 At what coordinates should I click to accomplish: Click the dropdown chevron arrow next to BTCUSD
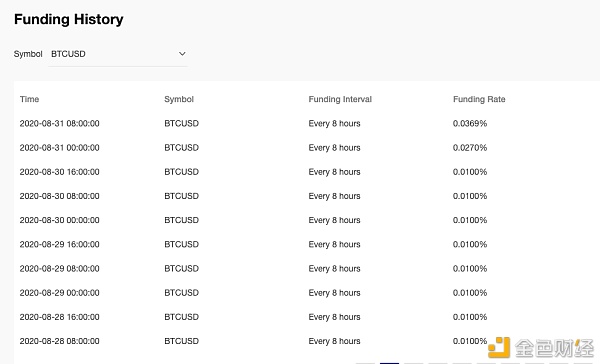tap(182, 54)
